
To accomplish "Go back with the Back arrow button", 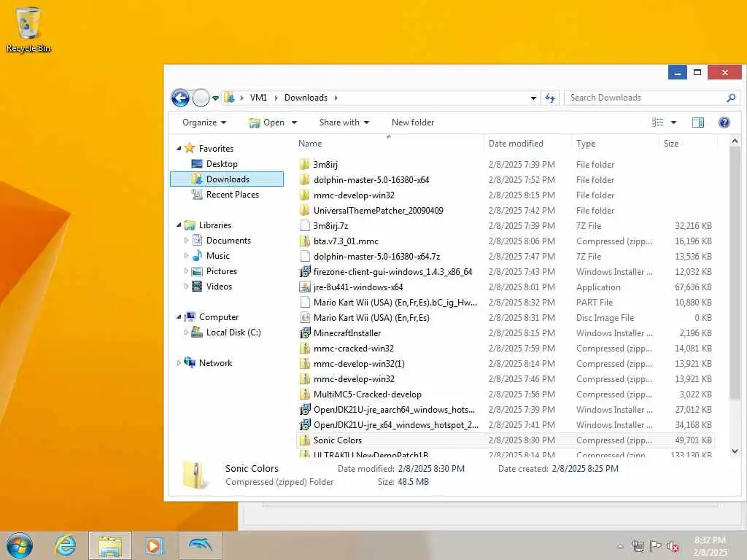I will [180, 98].
